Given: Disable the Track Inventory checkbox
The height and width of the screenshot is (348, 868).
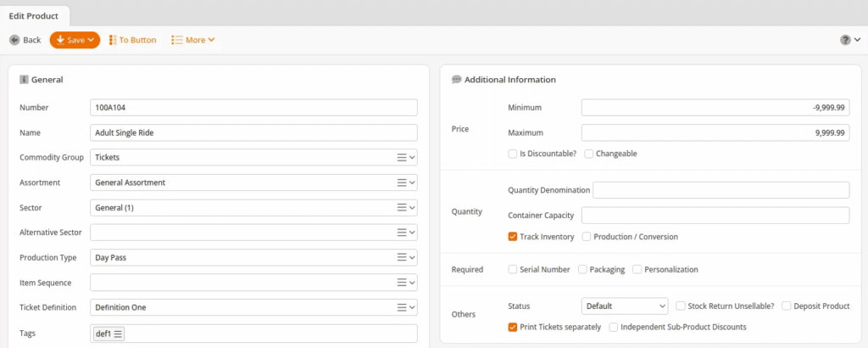Looking at the screenshot, I should click(513, 237).
